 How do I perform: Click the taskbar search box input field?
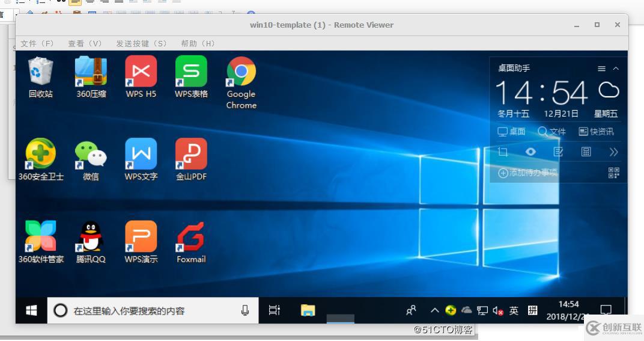pos(153,310)
